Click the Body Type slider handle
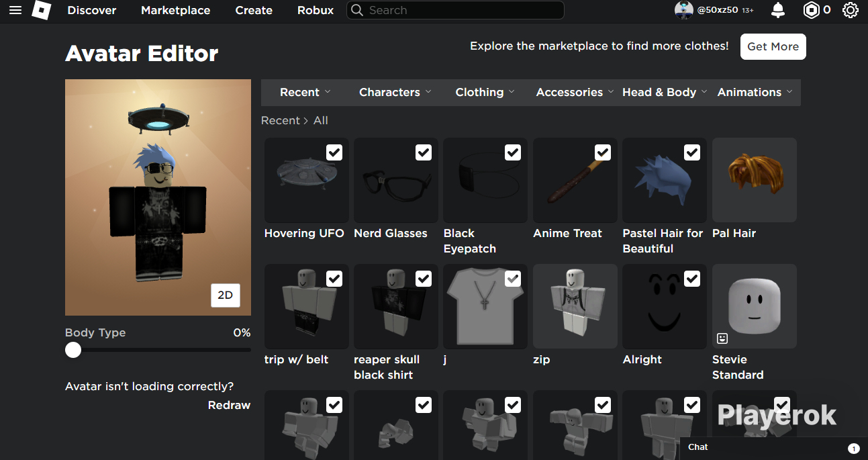Screen dimensions: 868x460 (73, 350)
